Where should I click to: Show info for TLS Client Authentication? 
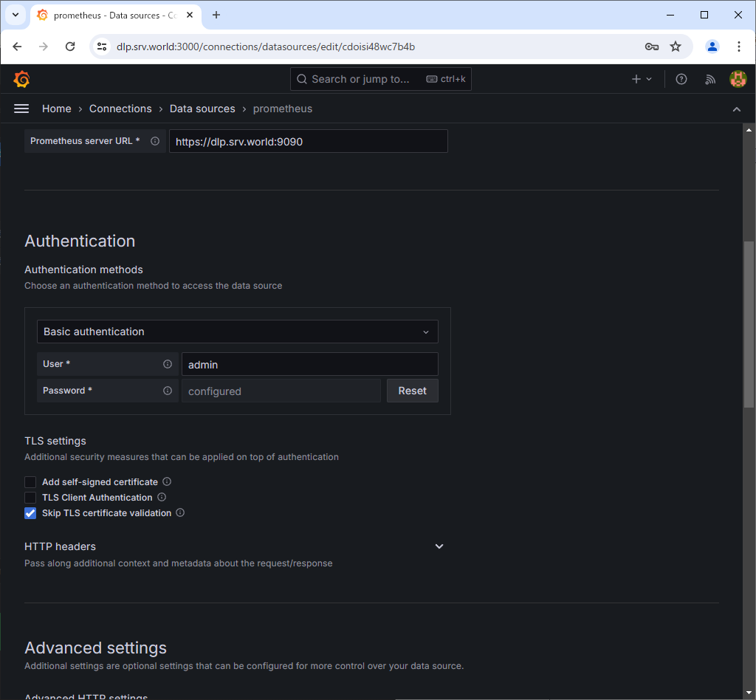(162, 497)
